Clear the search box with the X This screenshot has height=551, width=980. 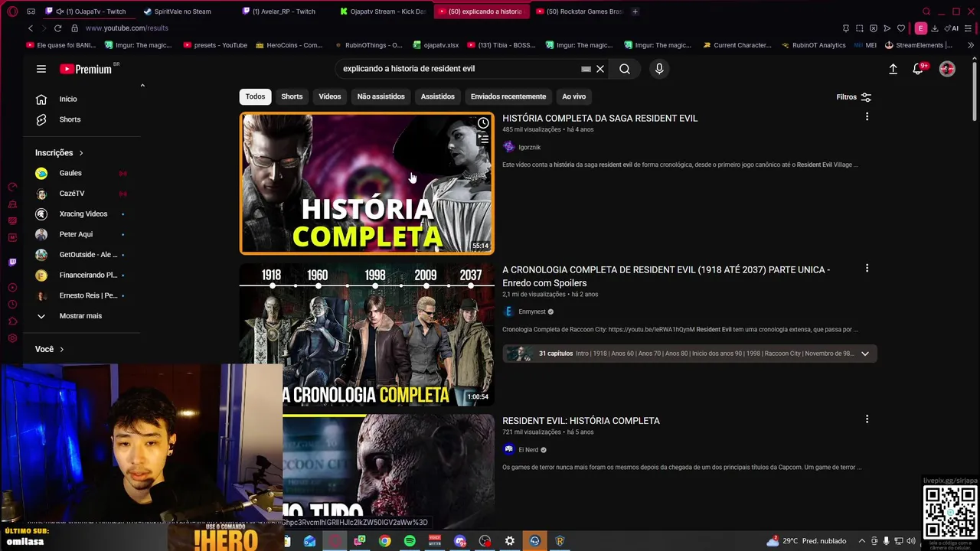coord(600,69)
